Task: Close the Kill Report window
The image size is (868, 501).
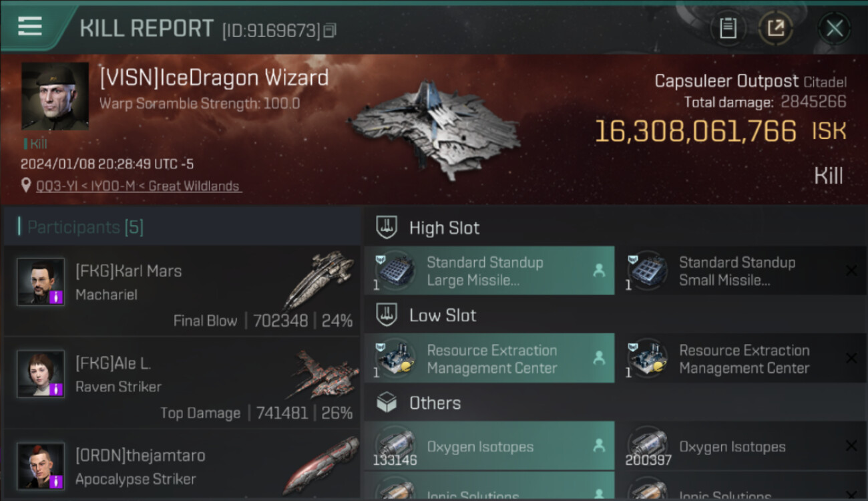Action: pyautogui.click(x=834, y=29)
